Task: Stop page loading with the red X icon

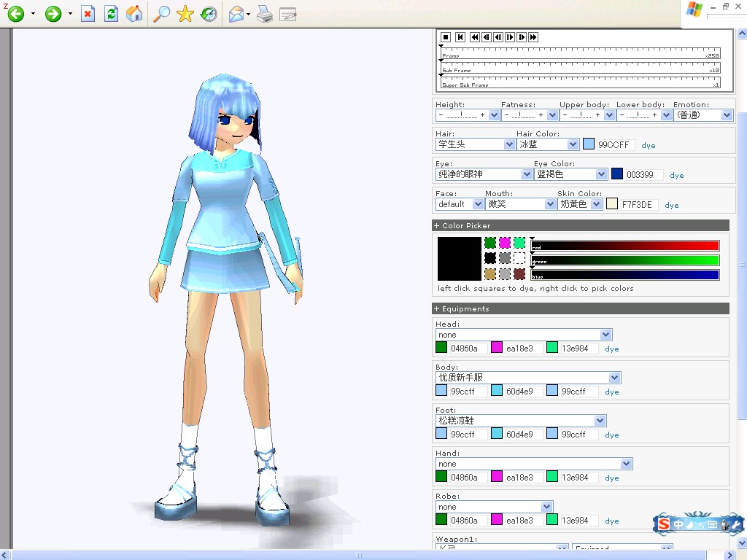Action: [88, 14]
